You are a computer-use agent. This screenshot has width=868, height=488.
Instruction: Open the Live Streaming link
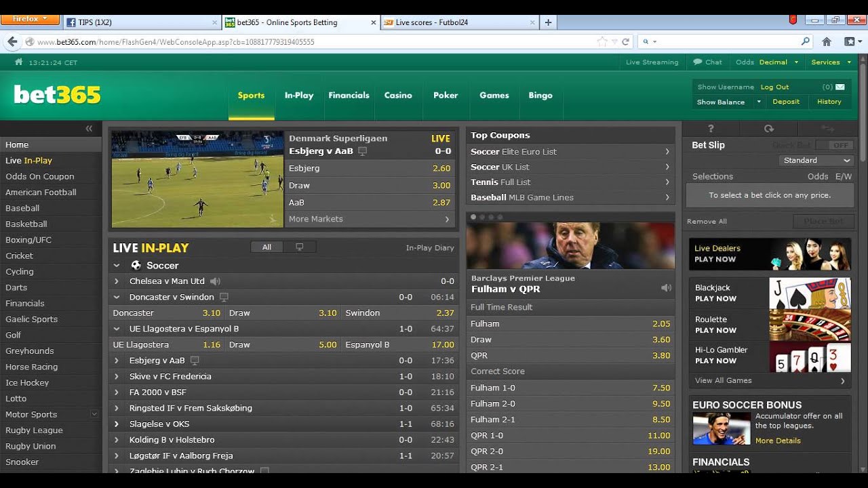(652, 62)
